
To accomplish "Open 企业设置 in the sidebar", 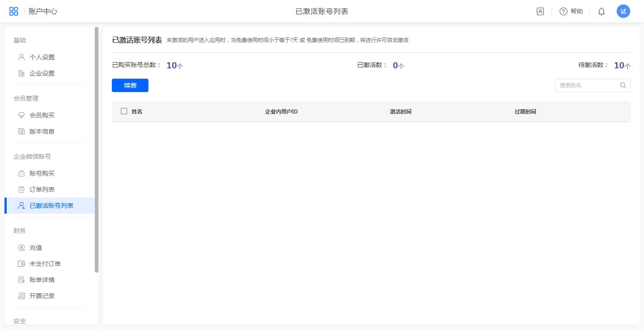I will (x=42, y=73).
